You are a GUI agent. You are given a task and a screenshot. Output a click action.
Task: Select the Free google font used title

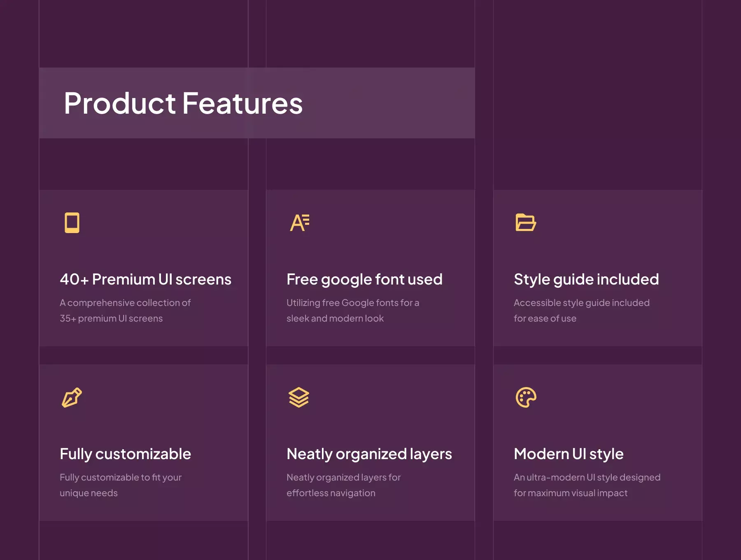(x=364, y=280)
